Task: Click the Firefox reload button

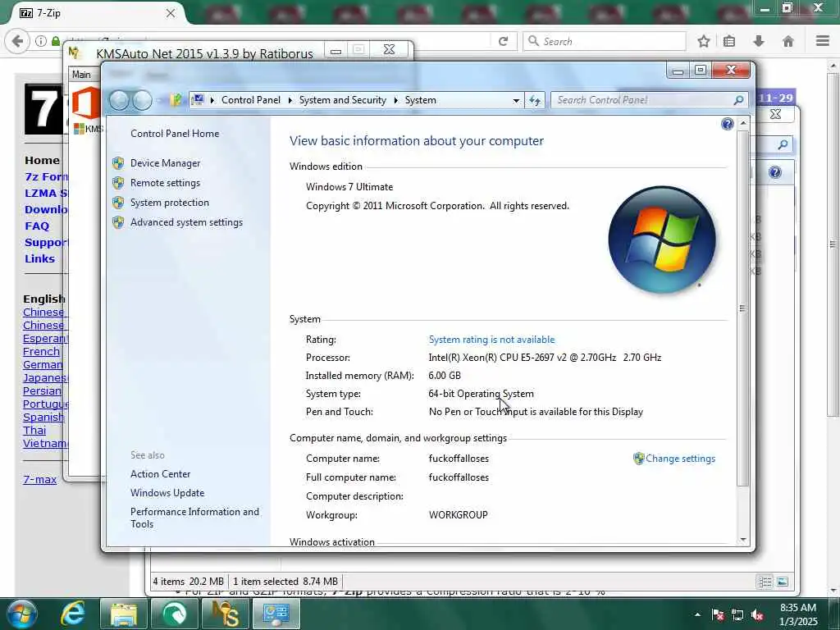Action: tap(503, 41)
